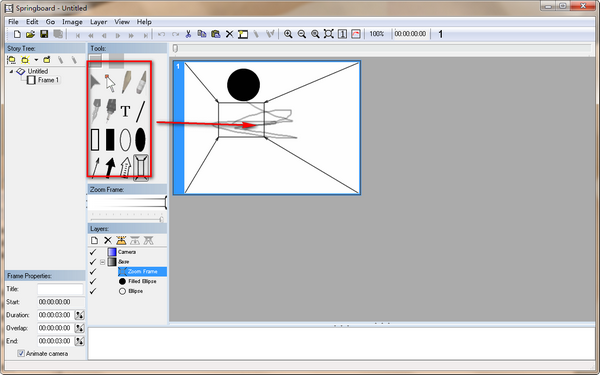Viewport: 600px width, 375px height.
Task: Delete layer using the X icon
Action: point(108,240)
